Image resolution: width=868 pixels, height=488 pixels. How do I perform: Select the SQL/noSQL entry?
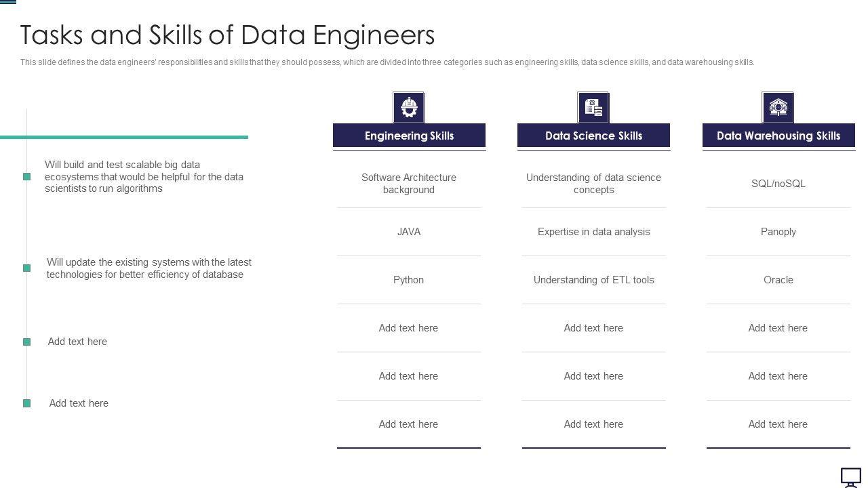(x=778, y=184)
